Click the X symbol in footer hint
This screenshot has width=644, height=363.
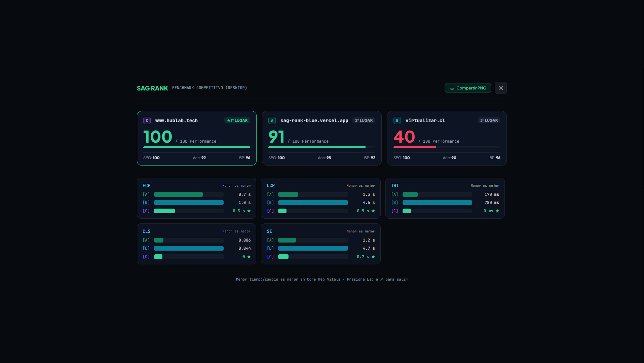[x=382, y=279]
